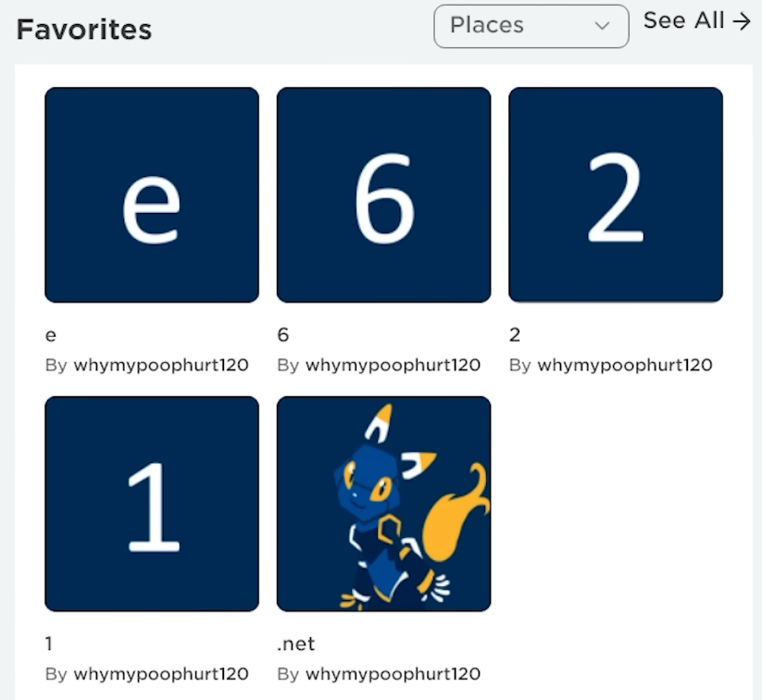The image size is (762, 700).
Task: Click the Favorites section heading
Action: (x=84, y=30)
